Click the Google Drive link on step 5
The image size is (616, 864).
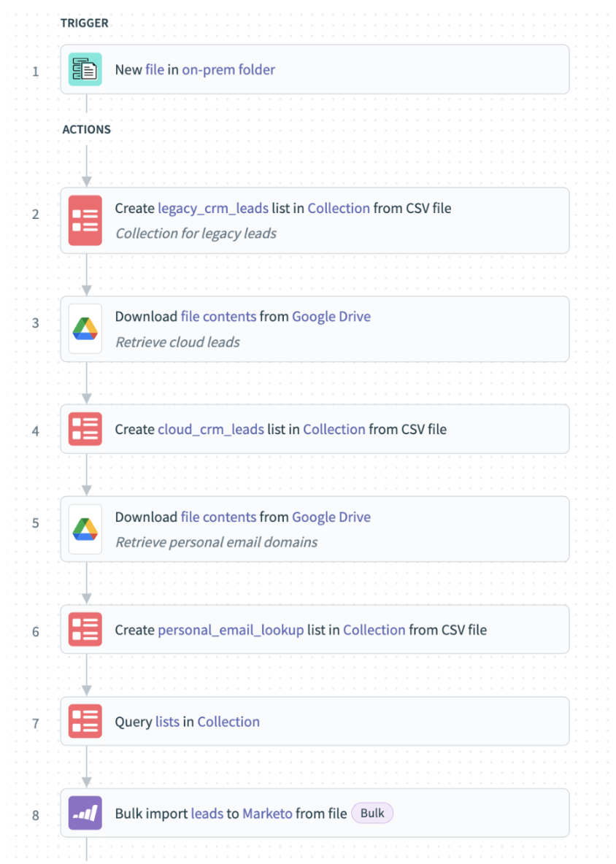click(x=331, y=517)
